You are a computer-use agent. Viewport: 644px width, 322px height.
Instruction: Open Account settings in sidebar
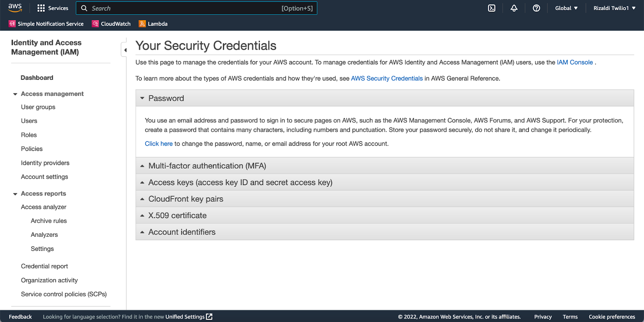click(45, 177)
